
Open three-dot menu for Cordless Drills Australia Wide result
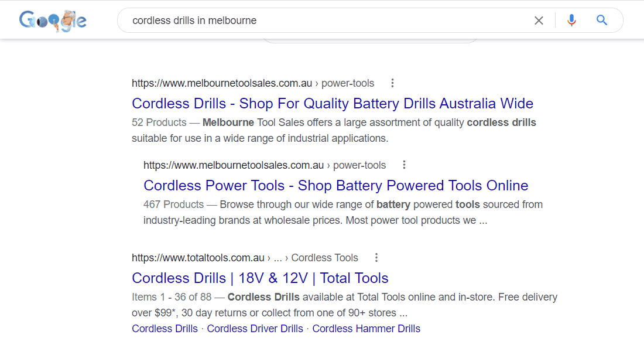click(x=393, y=83)
